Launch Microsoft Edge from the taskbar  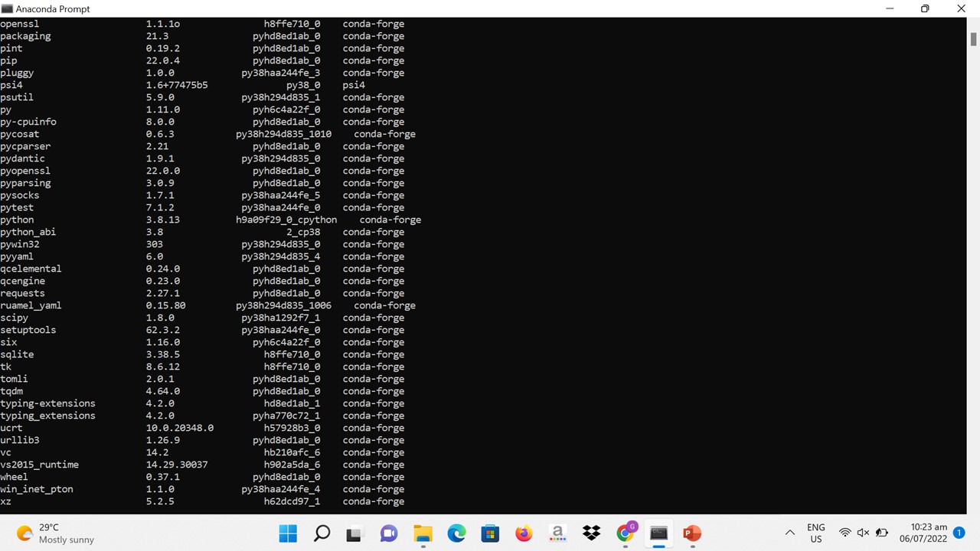pyautogui.click(x=456, y=533)
